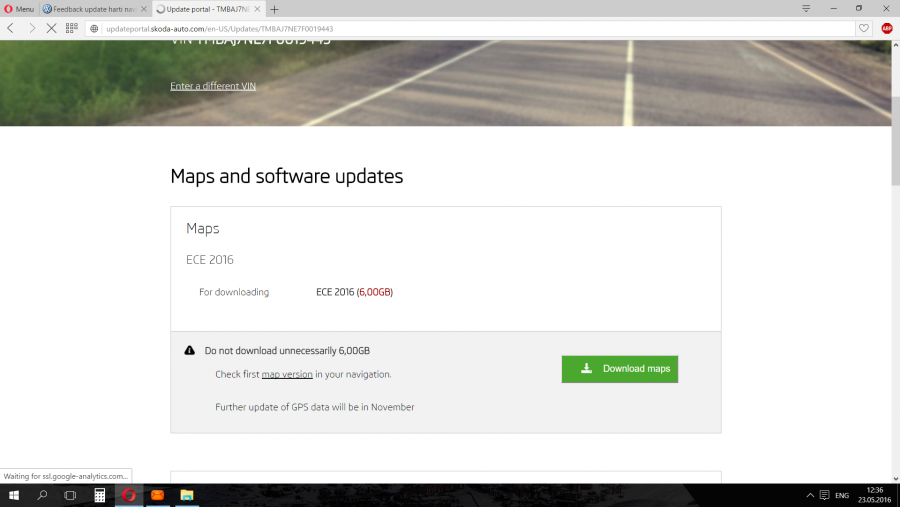900x507 pixels.
Task: Go back to the previous page
Action: tap(11, 28)
